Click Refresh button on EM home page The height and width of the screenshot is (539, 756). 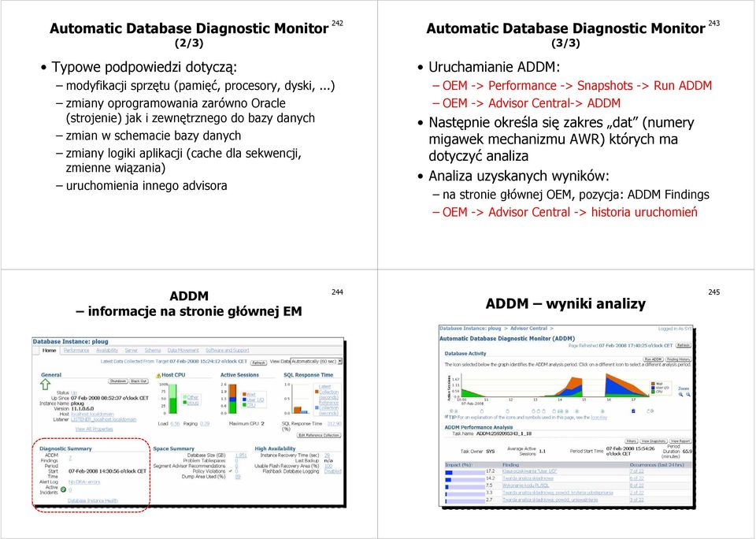tap(258, 362)
